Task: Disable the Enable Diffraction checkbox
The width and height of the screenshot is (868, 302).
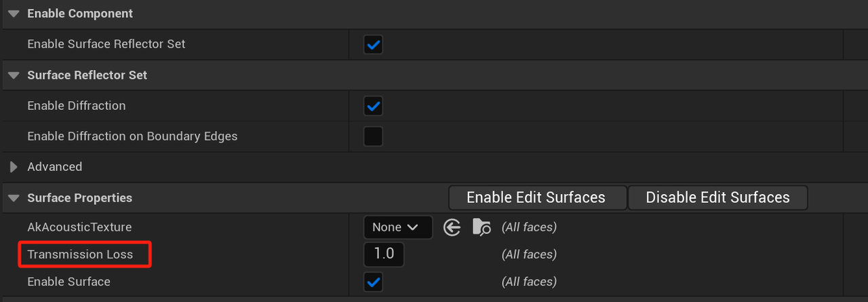Action: (373, 106)
